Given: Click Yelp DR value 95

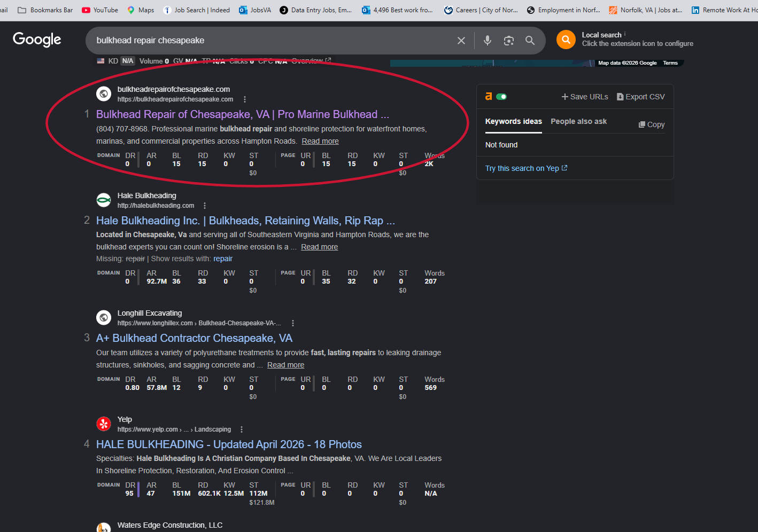Looking at the screenshot, I should pos(129,494).
